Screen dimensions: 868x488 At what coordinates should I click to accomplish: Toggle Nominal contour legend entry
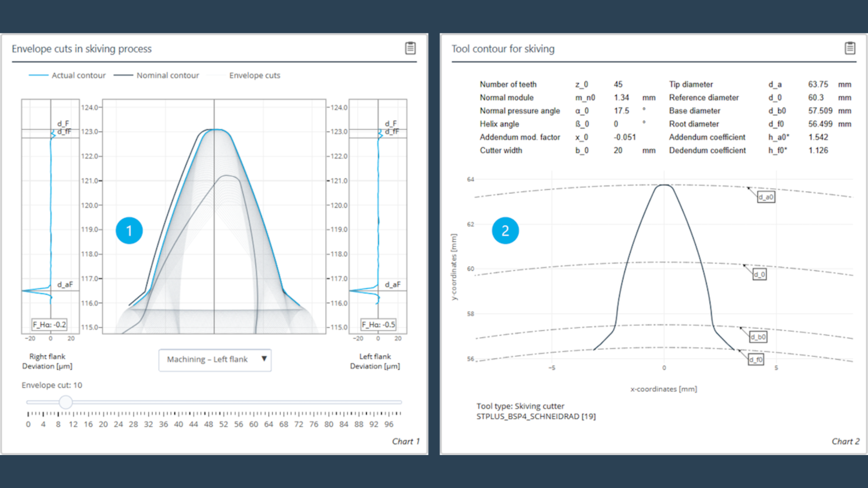pos(167,75)
